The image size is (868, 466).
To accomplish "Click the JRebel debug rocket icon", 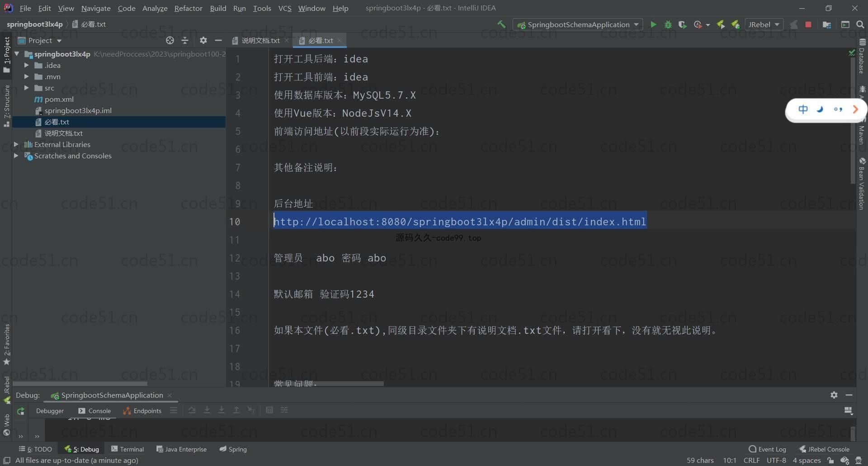I will tap(736, 24).
